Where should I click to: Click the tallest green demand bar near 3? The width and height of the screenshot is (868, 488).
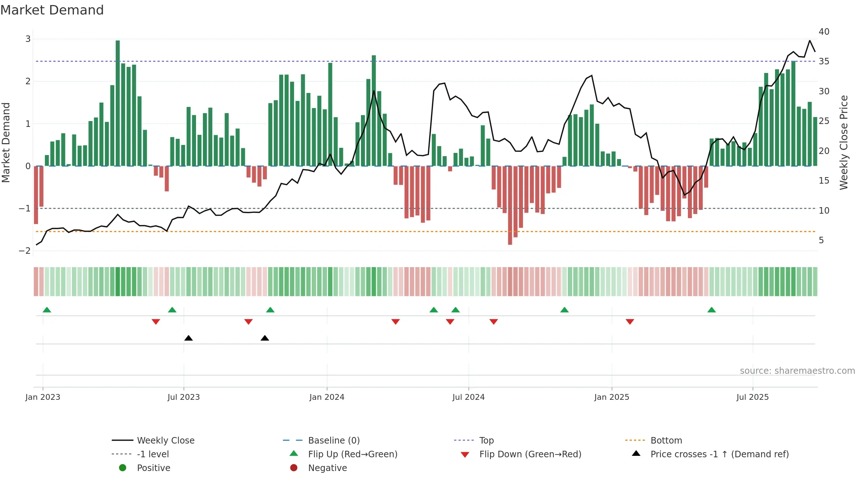(118, 103)
